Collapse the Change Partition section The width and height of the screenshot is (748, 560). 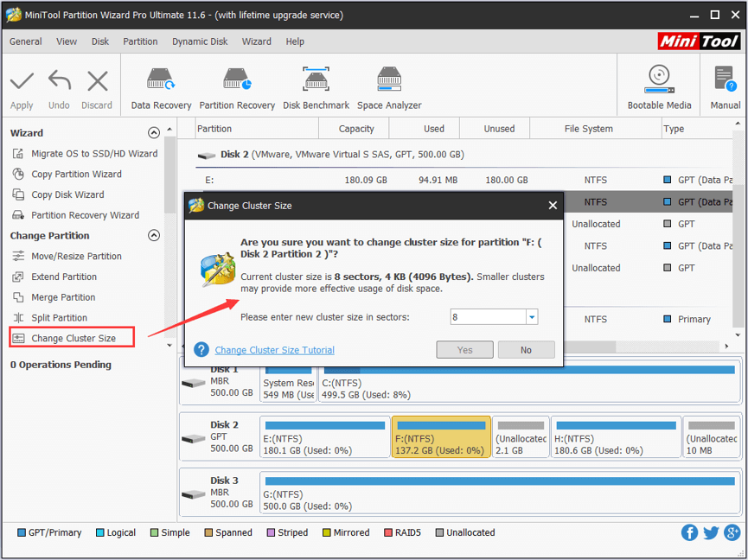154,235
